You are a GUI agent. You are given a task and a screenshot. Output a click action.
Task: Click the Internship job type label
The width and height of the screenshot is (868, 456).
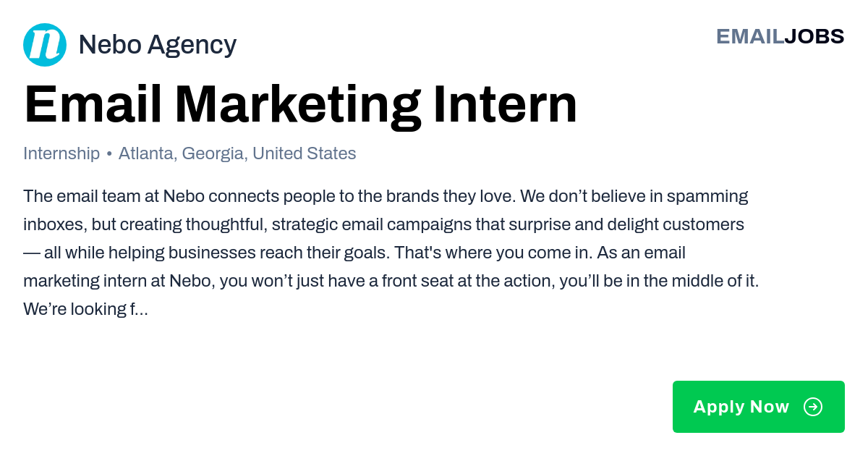[61, 153]
